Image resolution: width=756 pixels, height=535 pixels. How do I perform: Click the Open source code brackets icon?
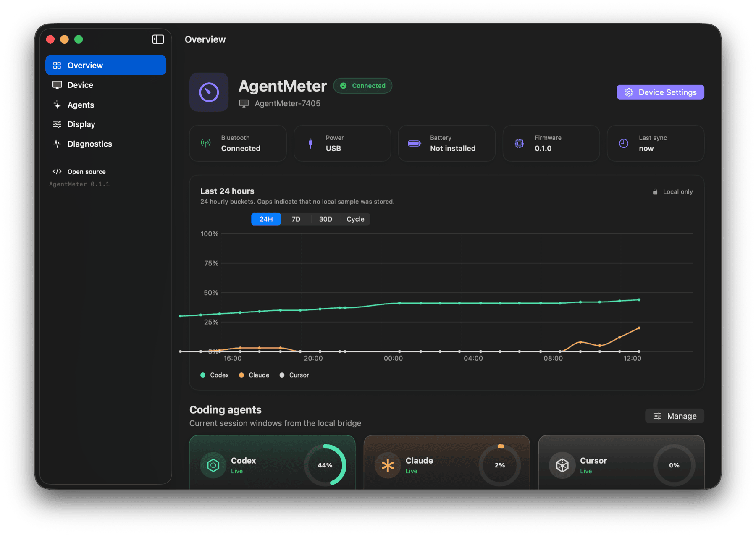57,172
